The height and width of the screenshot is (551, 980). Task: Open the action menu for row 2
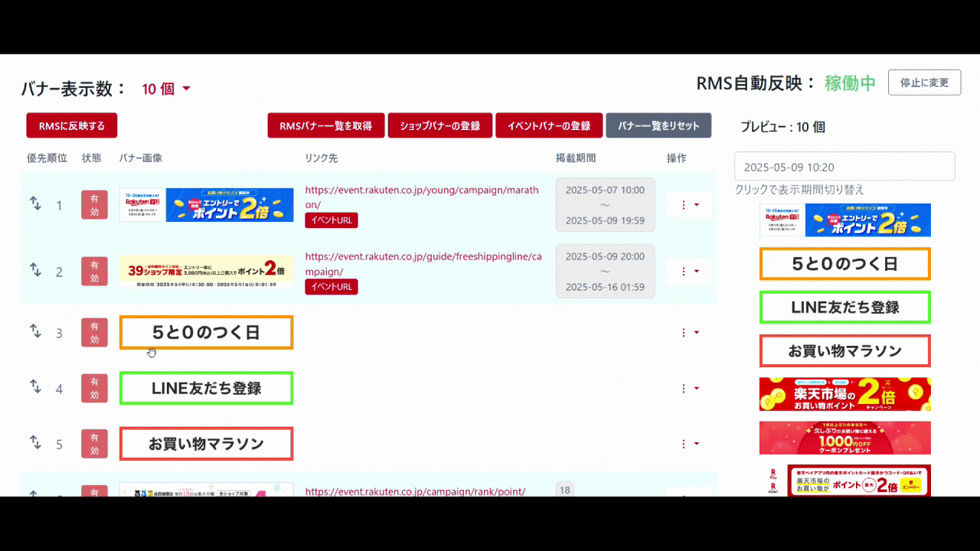[689, 271]
